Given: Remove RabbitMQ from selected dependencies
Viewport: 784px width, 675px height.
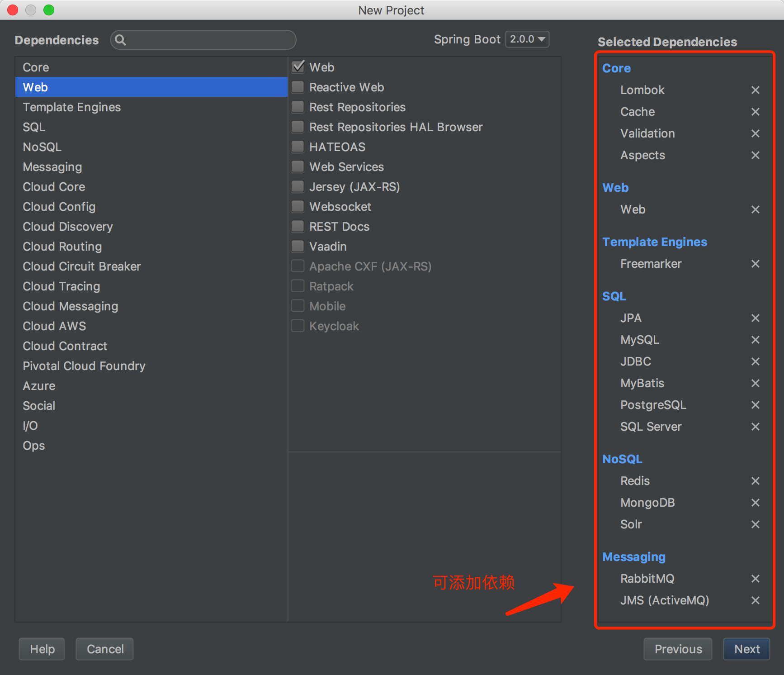Looking at the screenshot, I should [755, 579].
